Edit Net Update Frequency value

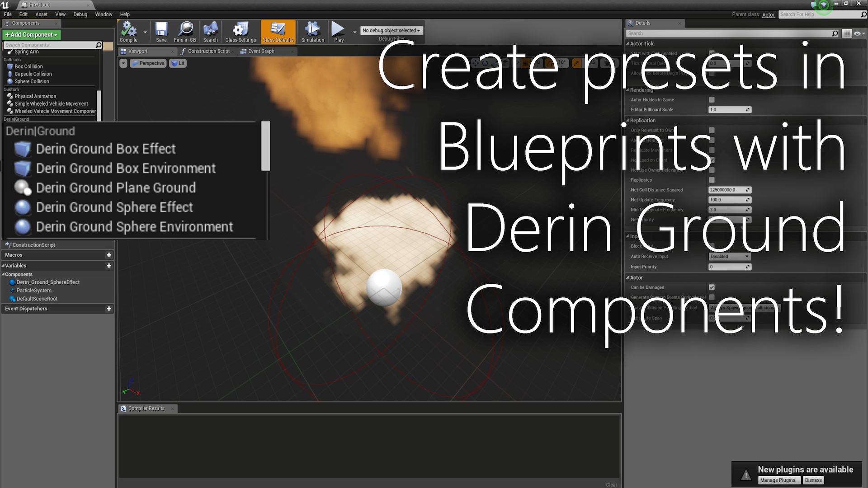[x=730, y=200]
